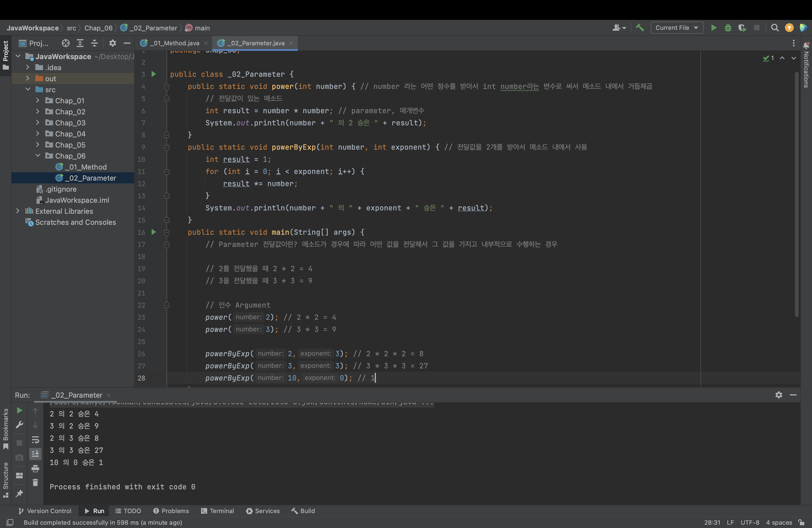Rerun _02_Parameter in Run panel

(19, 410)
